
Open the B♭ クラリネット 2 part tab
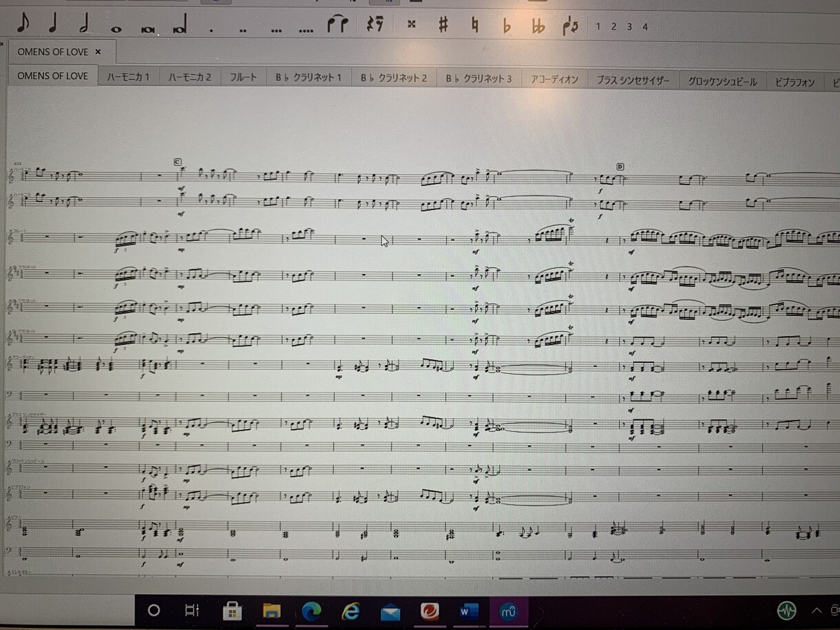click(x=394, y=78)
